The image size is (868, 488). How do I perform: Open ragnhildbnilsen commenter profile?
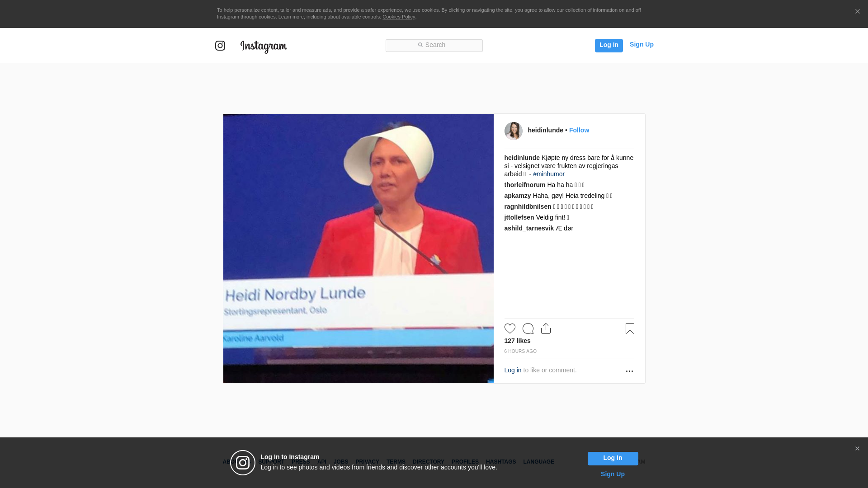pyautogui.click(x=528, y=206)
